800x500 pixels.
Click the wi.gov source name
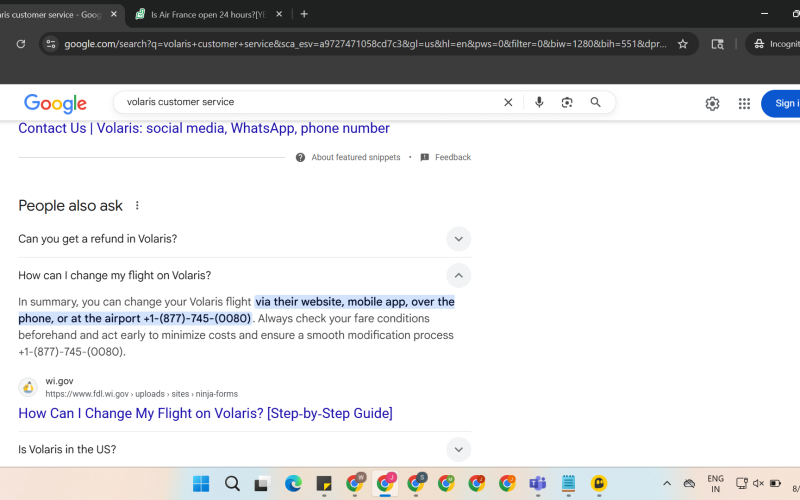59,381
